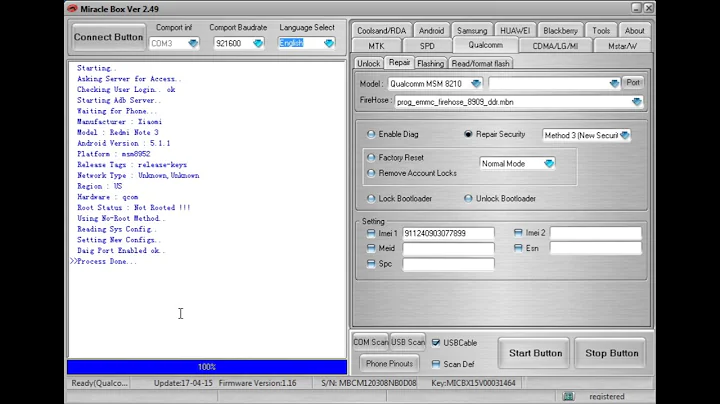Click the Meid input field

[448, 248]
